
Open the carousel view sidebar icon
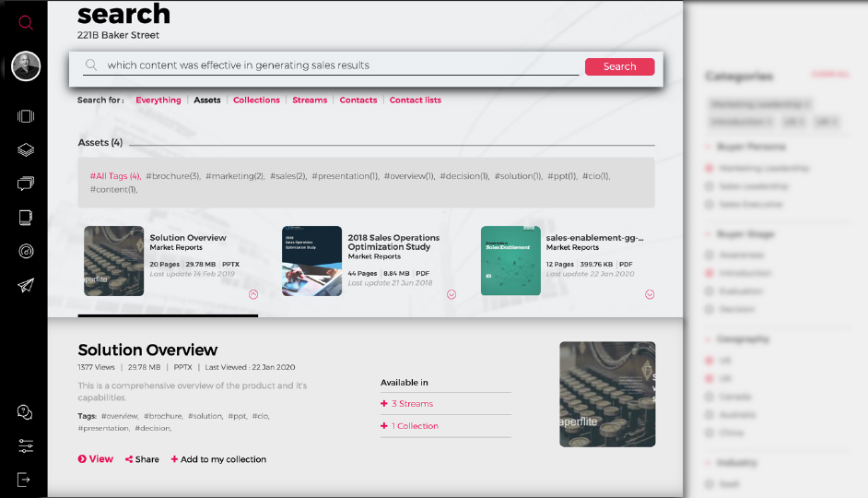pyautogui.click(x=26, y=116)
